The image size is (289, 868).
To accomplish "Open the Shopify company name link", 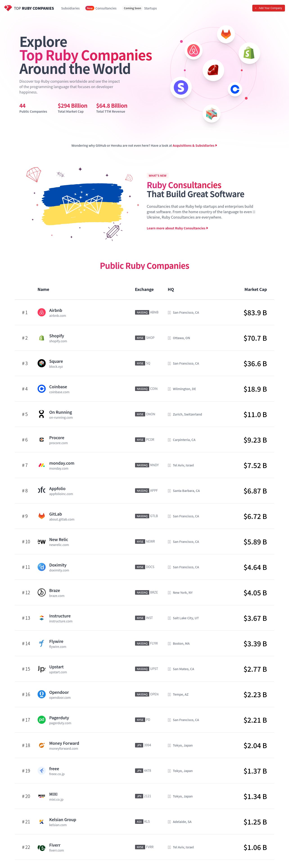I will pyautogui.click(x=56, y=336).
